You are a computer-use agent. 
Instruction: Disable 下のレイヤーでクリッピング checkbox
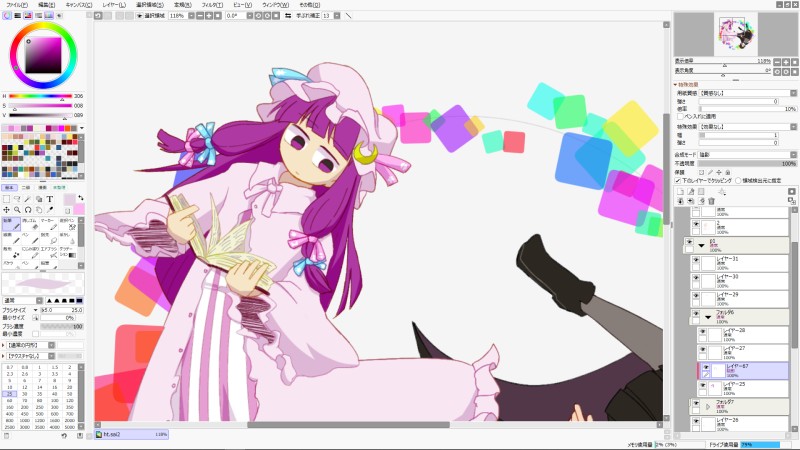[x=678, y=181]
